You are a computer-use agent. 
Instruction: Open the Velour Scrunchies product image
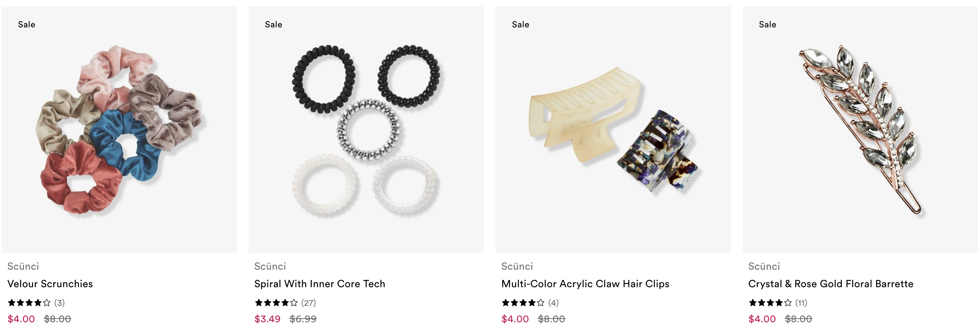(x=119, y=130)
